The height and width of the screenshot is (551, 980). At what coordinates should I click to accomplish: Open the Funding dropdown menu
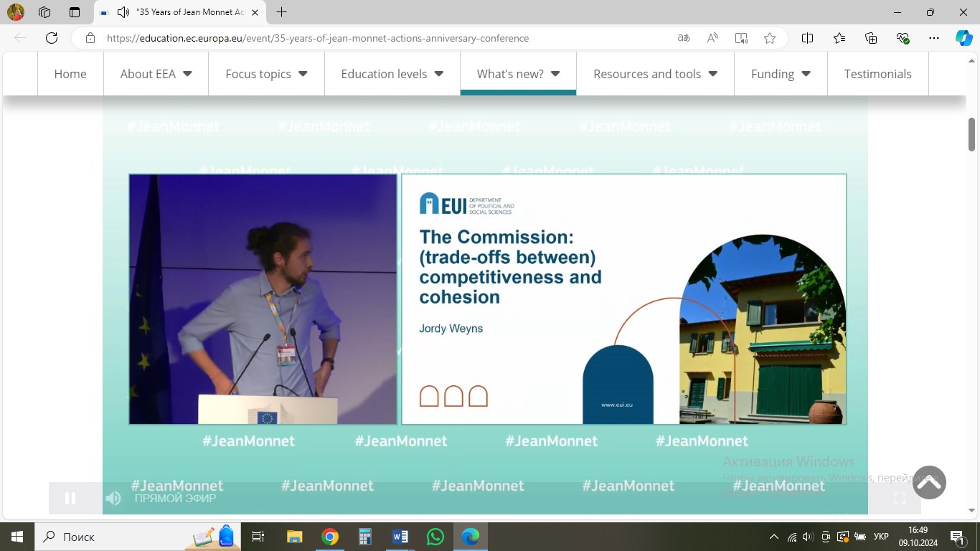tap(781, 74)
